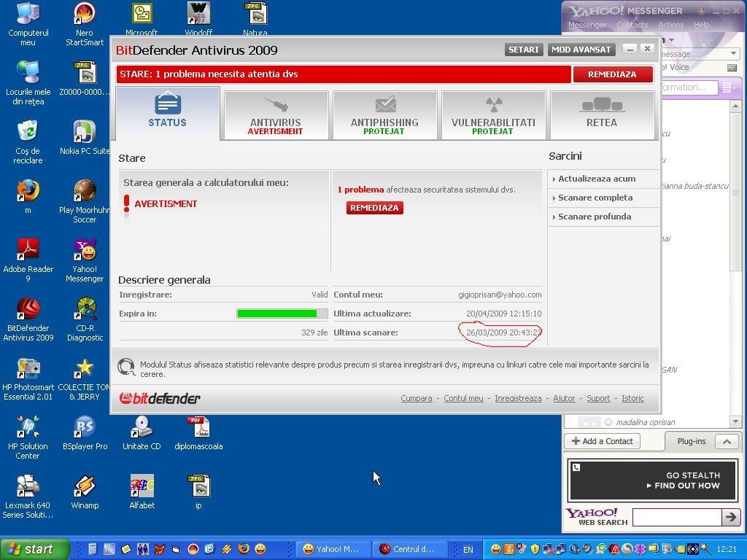The height and width of the screenshot is (560, 747).
Task: Open Istoric footer link
Action: pyautogui.click(x=632, y=398)
